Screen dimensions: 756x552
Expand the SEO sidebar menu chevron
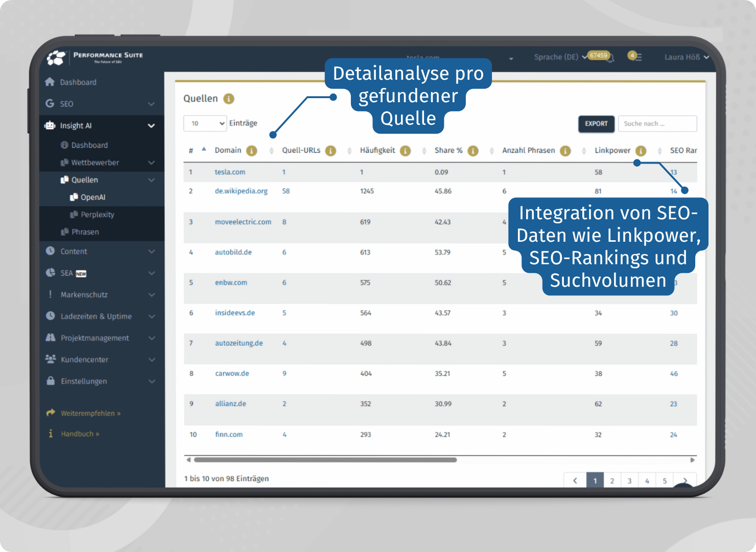click(151, 104)
